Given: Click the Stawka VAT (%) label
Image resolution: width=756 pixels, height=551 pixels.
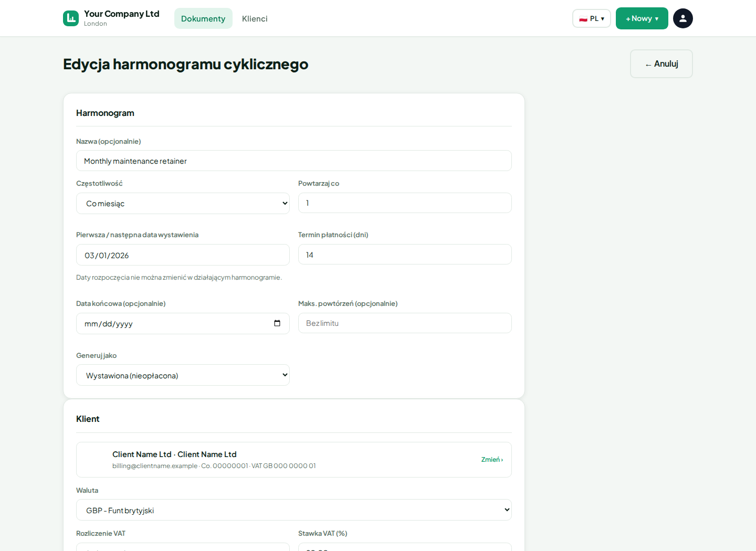Looking at the screenshot, I should pyautogui.click(x=323, y=533).
